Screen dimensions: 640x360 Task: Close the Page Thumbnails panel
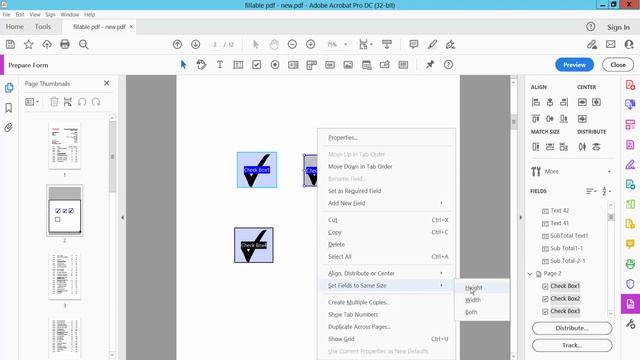[x=107, y=83]
